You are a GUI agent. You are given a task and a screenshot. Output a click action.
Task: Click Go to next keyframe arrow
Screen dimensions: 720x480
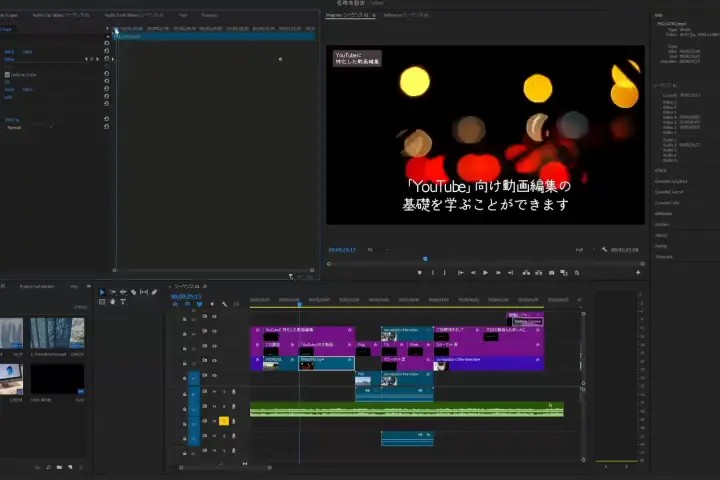(x=97, y=59)
